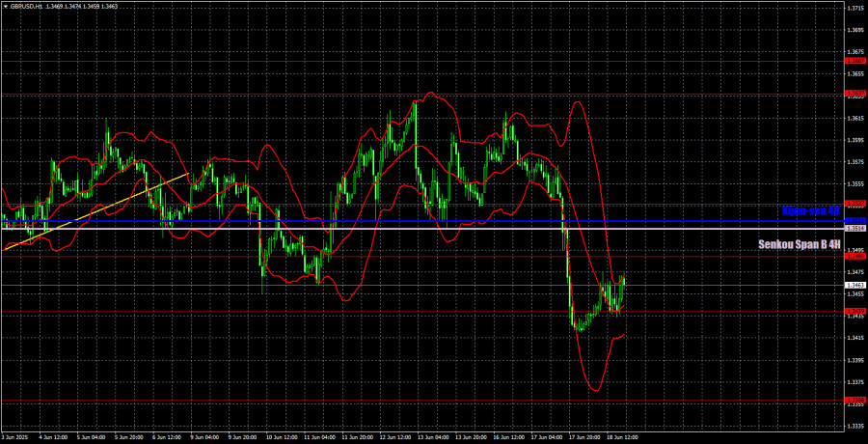Click the small triangle beside GBPUSD,H1 title
This screenshot has height=444, width=868.
[5, 6]
